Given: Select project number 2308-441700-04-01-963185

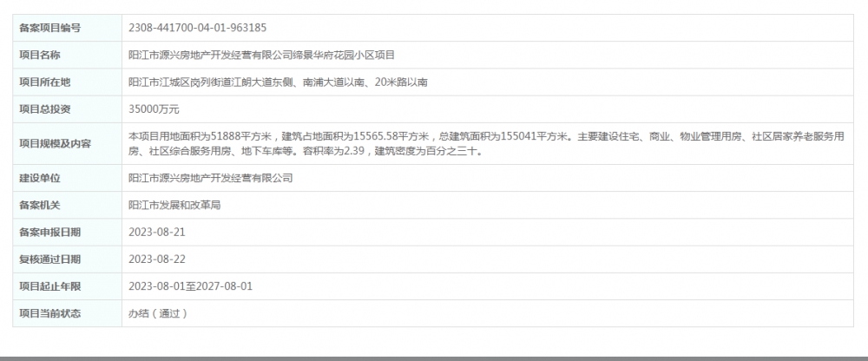Looking at the screenshot, I should 198,28.
